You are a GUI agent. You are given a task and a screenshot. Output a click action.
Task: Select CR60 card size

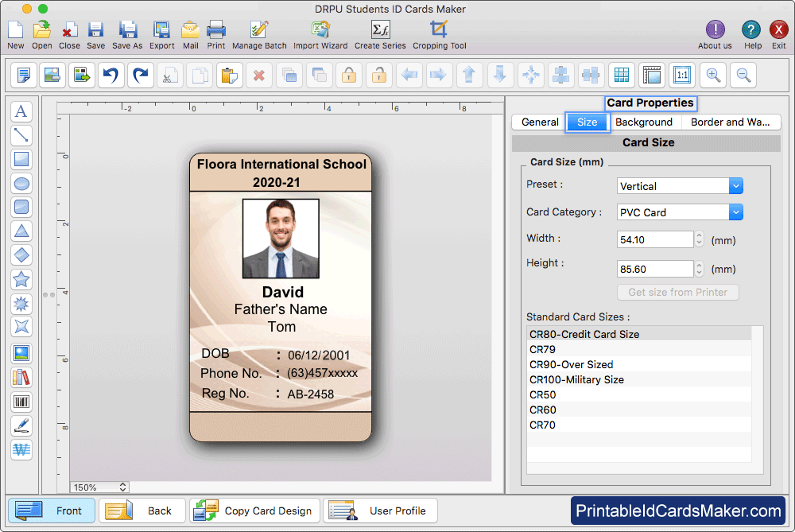[x=639, y=410]
